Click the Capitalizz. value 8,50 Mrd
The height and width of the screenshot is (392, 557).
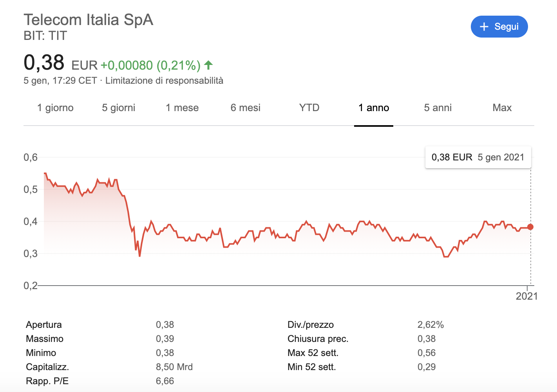(x=174, y=367)
